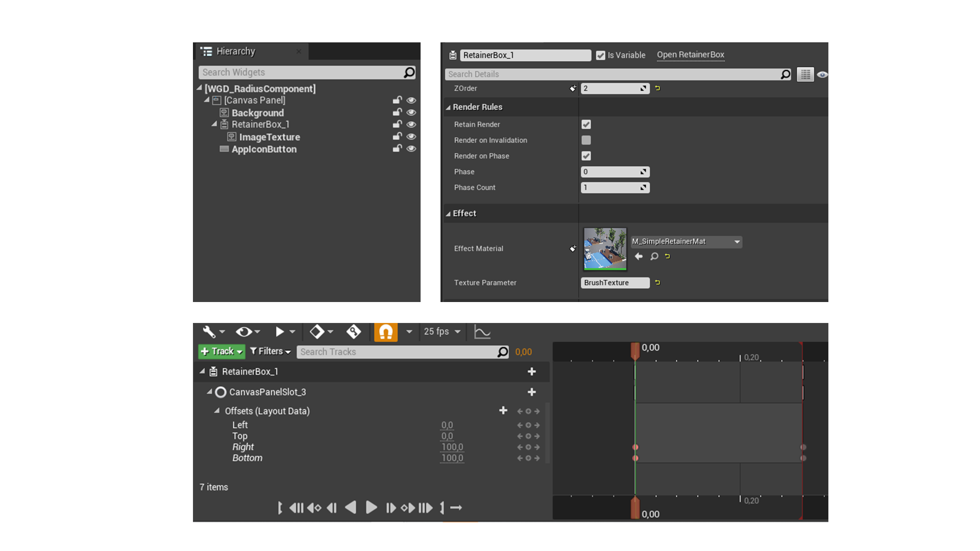Click the Open RetainerBox link

coord(690,55)
